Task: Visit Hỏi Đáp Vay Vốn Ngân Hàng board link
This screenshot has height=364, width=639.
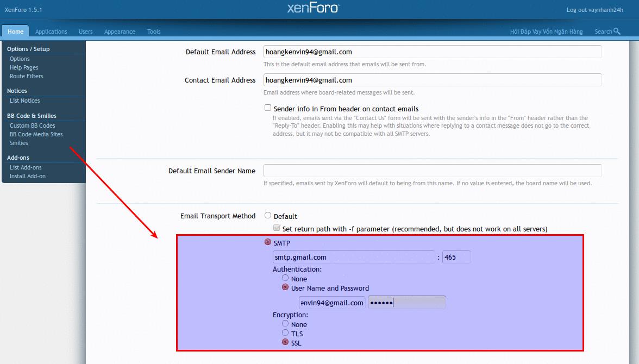Action: [546, 32]
